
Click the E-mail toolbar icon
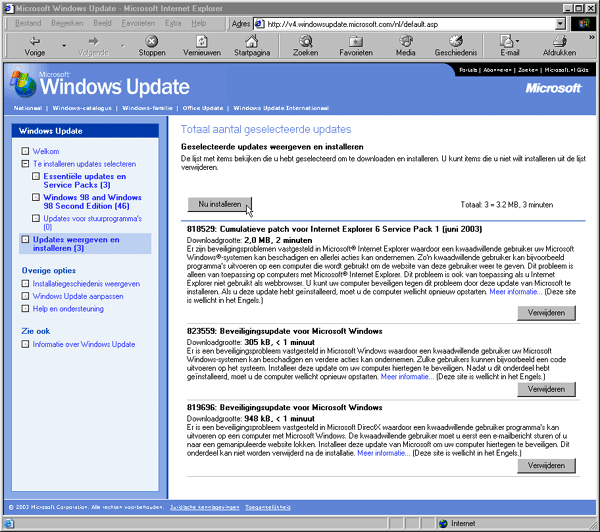coord(506,41)
